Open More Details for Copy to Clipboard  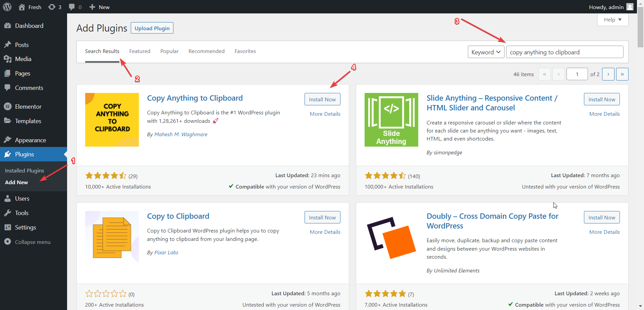coord(325,232)
